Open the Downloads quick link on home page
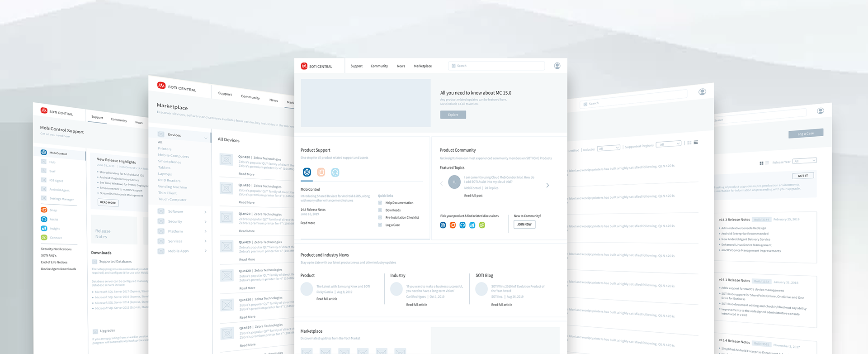 pyautogui.click(x=393, y=210)
